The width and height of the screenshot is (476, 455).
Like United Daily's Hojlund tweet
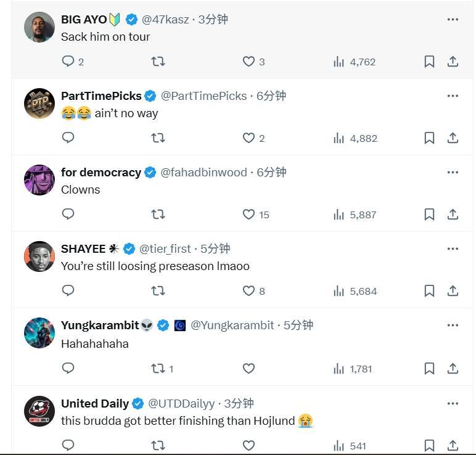click(248, 445)
